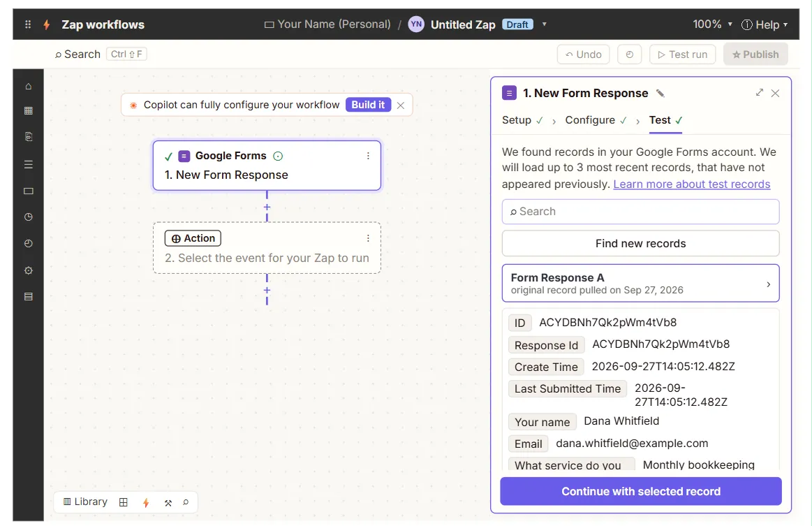Close the New Form Response panel
Viewport: 812px width, 526px height.
click(x=775, y=94)
